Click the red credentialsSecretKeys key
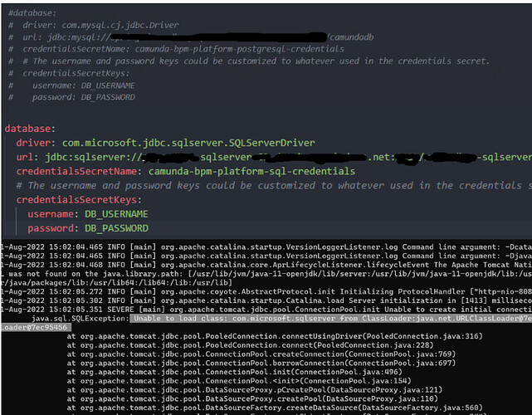Viewport: 532px width, 415px height. pos(76,199)
